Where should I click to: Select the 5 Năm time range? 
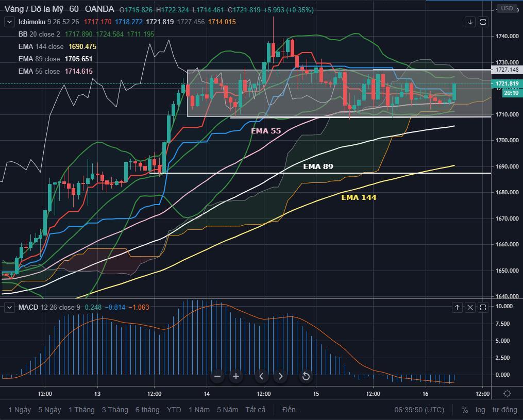227,410
